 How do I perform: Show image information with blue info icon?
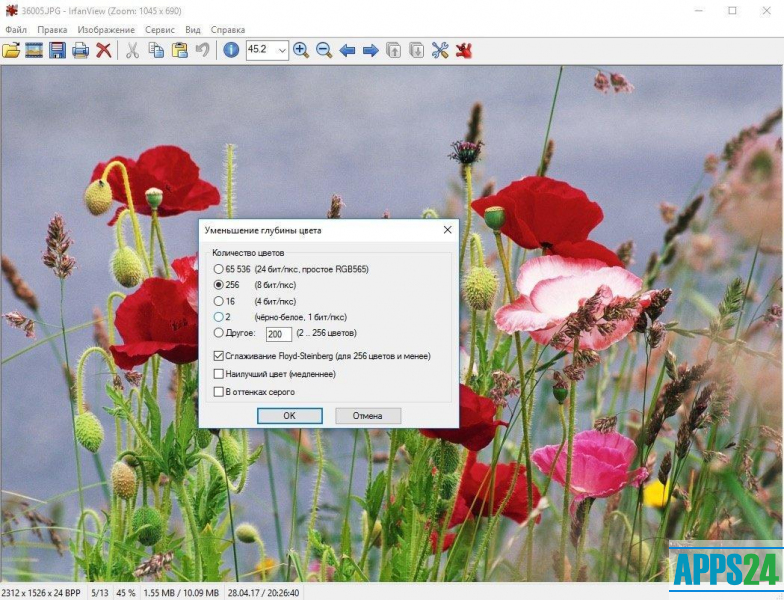(231, 50)
